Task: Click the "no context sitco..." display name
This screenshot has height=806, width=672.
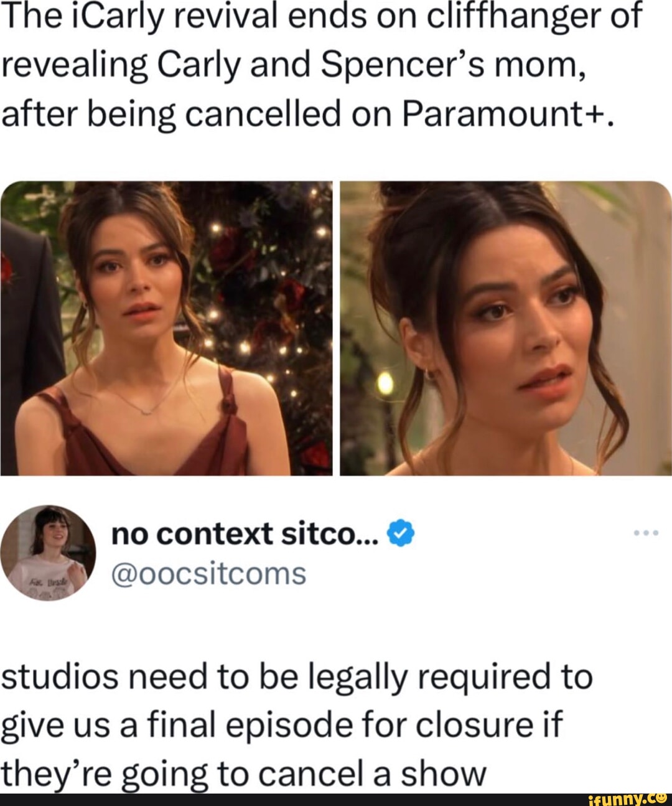Action: (245, 533)
